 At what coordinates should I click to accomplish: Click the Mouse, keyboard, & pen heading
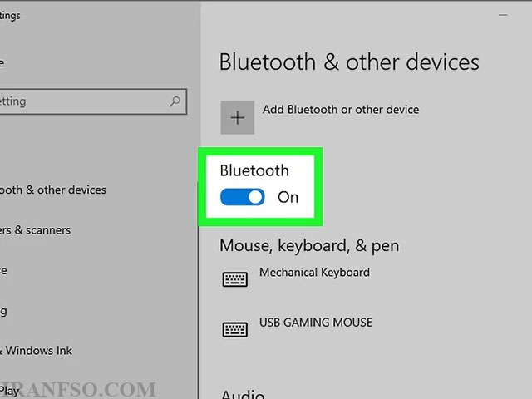(309, 246)
